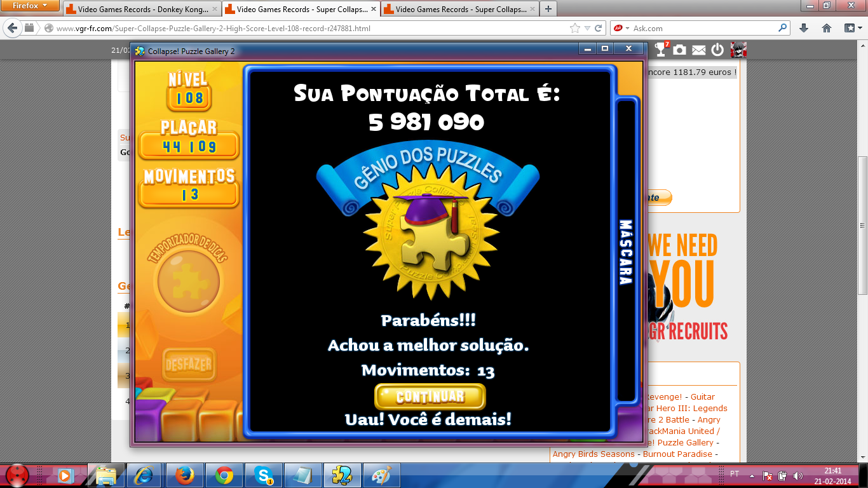This screenshot has width=868, height=488.
Task: Click the Angry Birds Seasons link
Action: point(593,454)
